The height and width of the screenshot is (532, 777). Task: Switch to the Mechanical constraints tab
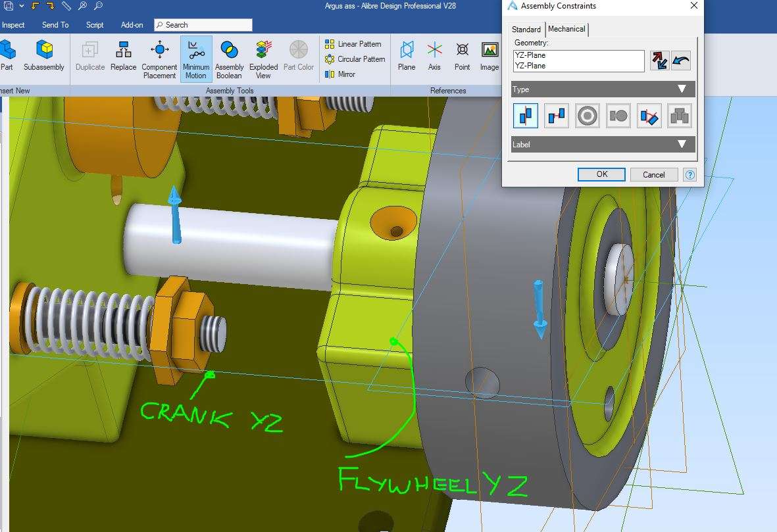click(x=566, y=29)
